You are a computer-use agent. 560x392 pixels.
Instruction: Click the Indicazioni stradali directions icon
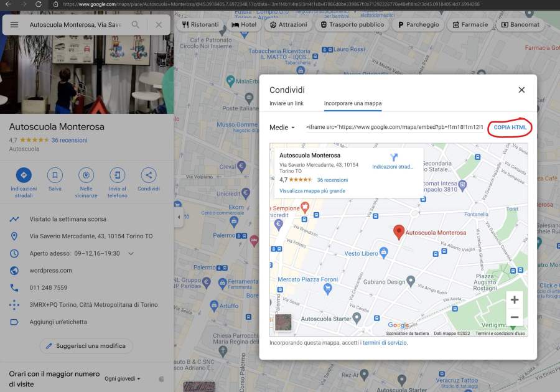click(24, 175)
